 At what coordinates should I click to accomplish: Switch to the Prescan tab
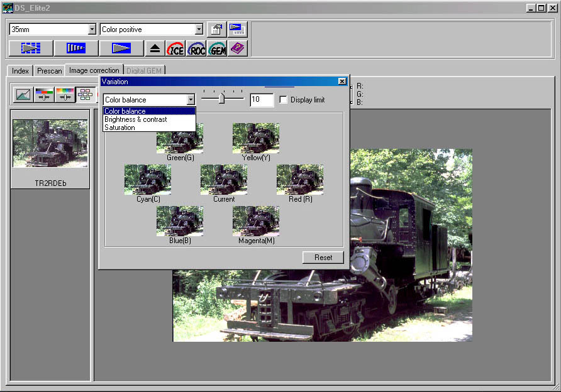coord(49,71)
